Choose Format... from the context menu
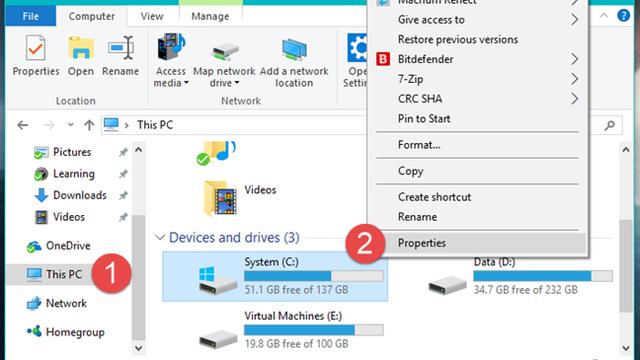 pos(478,145)
